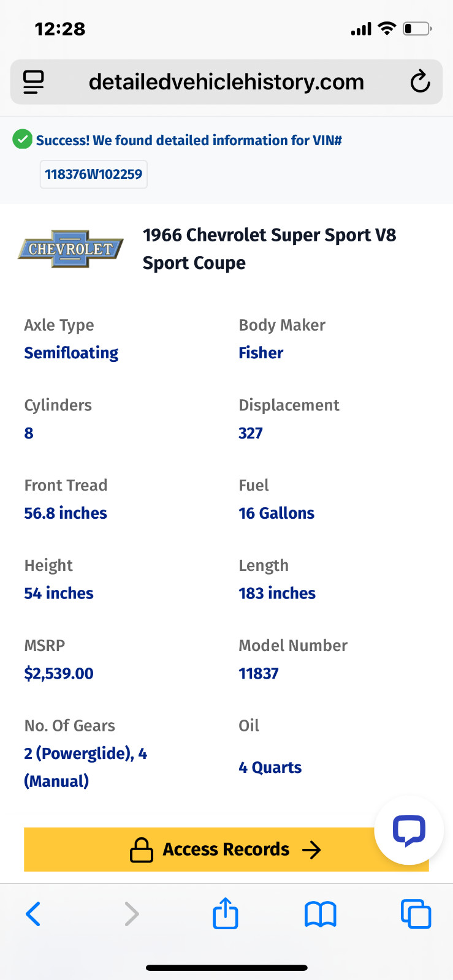Open the Safari share sheet
This screenshot has height=980, width=453.
(x=226, y=914)
